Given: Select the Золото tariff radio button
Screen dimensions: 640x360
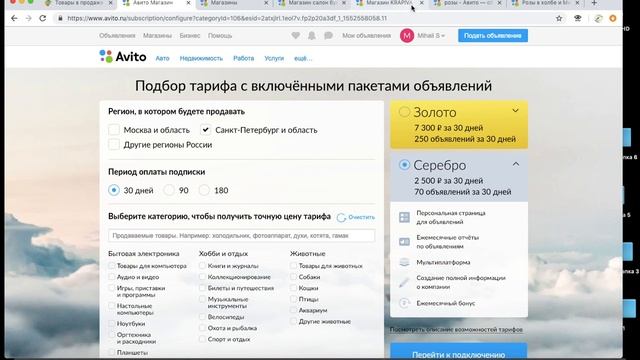Looking at the screenshot, I should click(x=404, y=112).
